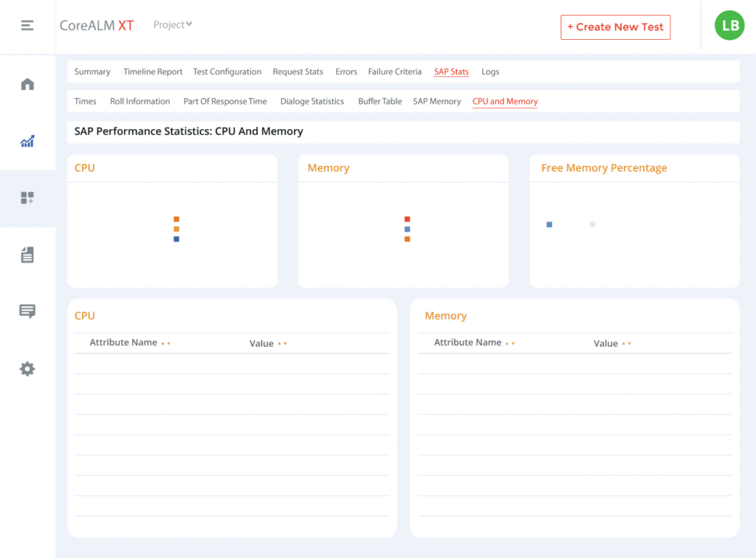756x558 pixels.
Task: Click the red legend square in Memory chart
Action: click(408, 219)
